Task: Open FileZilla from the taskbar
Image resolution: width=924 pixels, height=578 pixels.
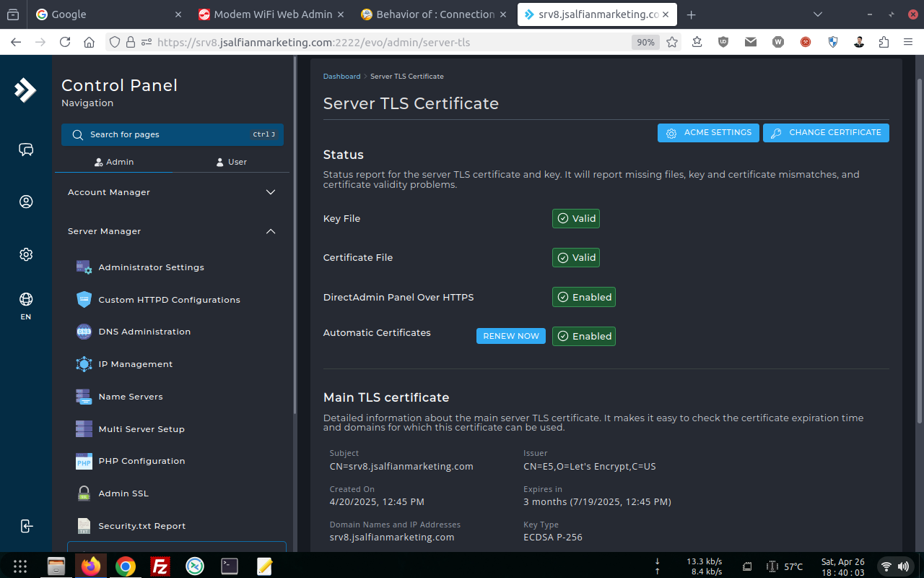Action: tap(160, 566)
